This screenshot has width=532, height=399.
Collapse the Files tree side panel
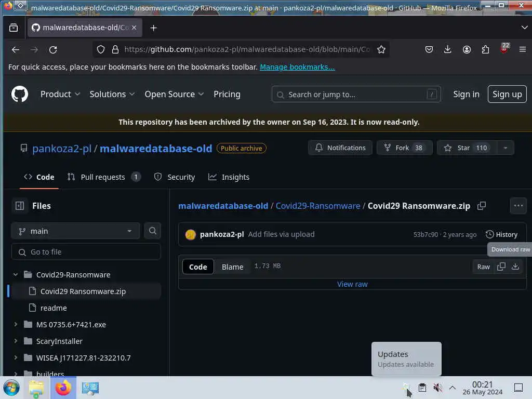pos(20,206)
